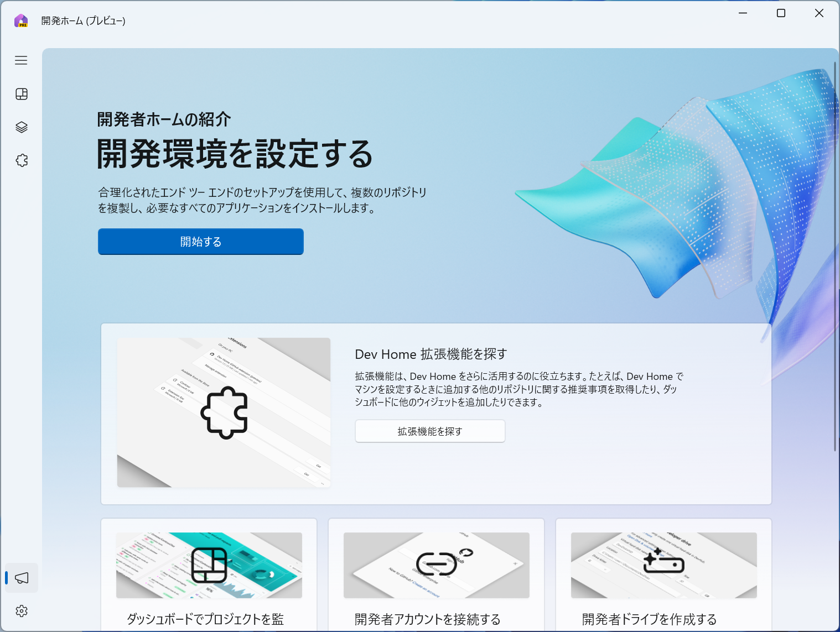Click the Dev Home icon in the title bar

tap(20, 20)
